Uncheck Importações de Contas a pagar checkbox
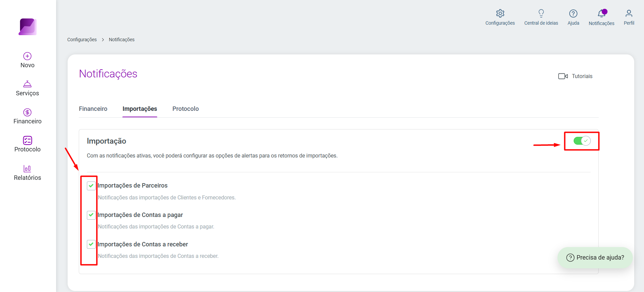 click(x=91, y=215)
